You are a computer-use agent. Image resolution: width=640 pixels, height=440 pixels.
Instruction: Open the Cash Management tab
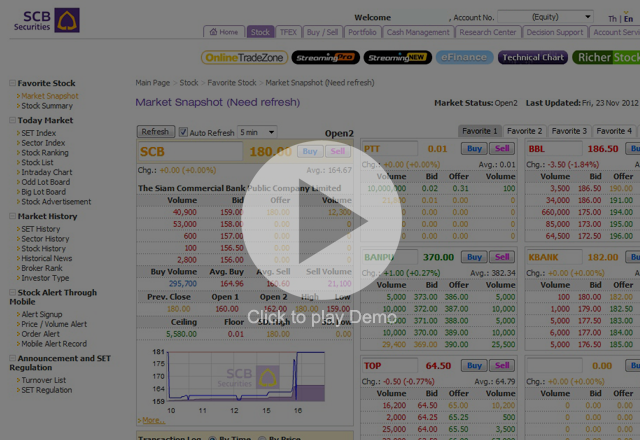(418, 32)
